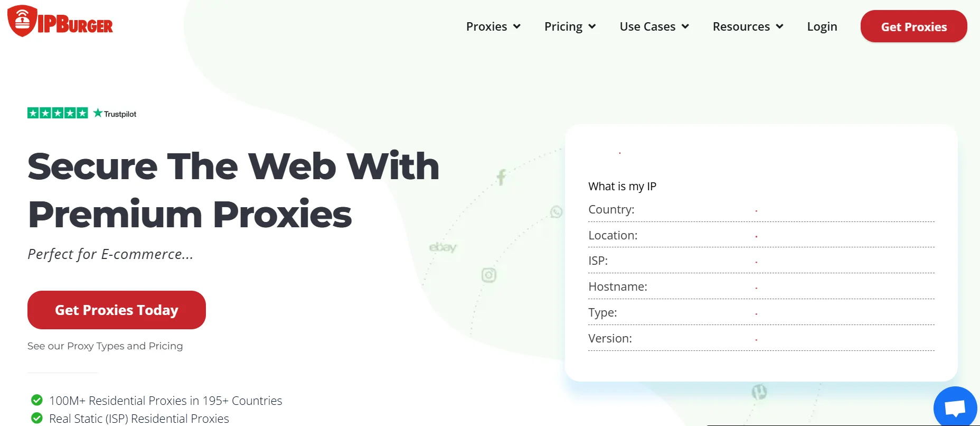Open the Resources menu

(748, 26)
